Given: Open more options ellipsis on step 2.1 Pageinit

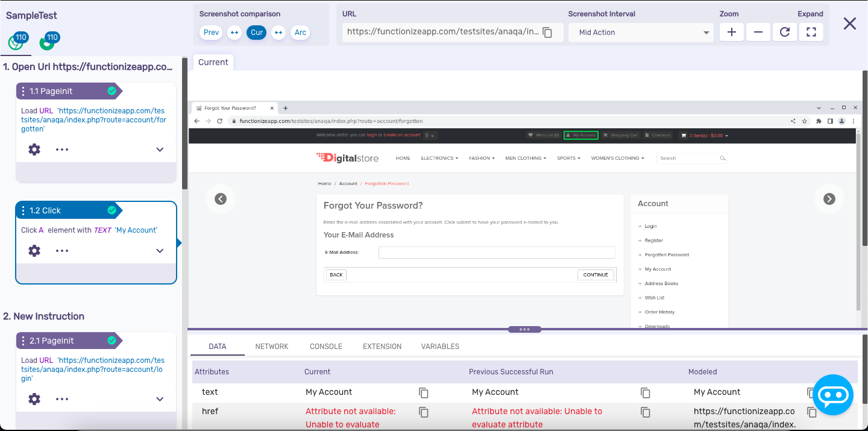Looking at the screenshot, I should (62, 399).
